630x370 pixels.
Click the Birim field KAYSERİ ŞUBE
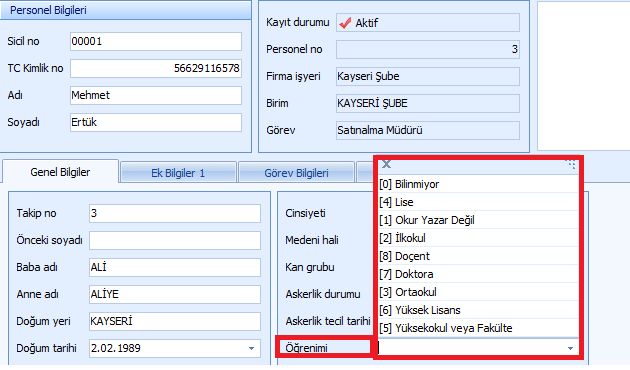(428, 103)
